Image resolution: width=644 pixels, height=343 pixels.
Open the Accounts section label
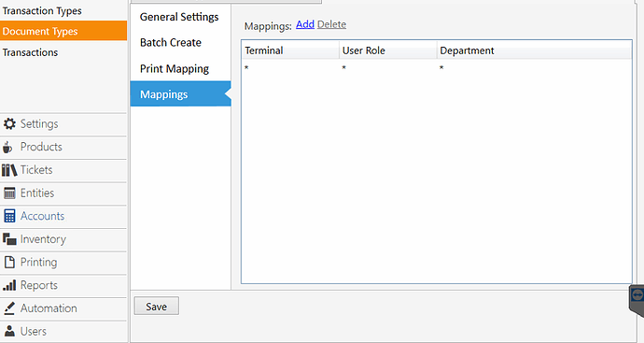(42, 216)
